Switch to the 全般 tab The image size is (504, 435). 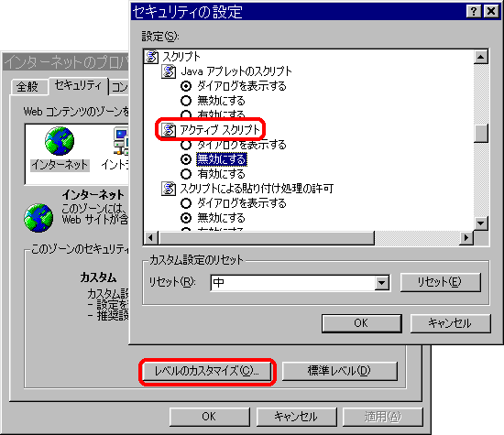tap(27, 87)
